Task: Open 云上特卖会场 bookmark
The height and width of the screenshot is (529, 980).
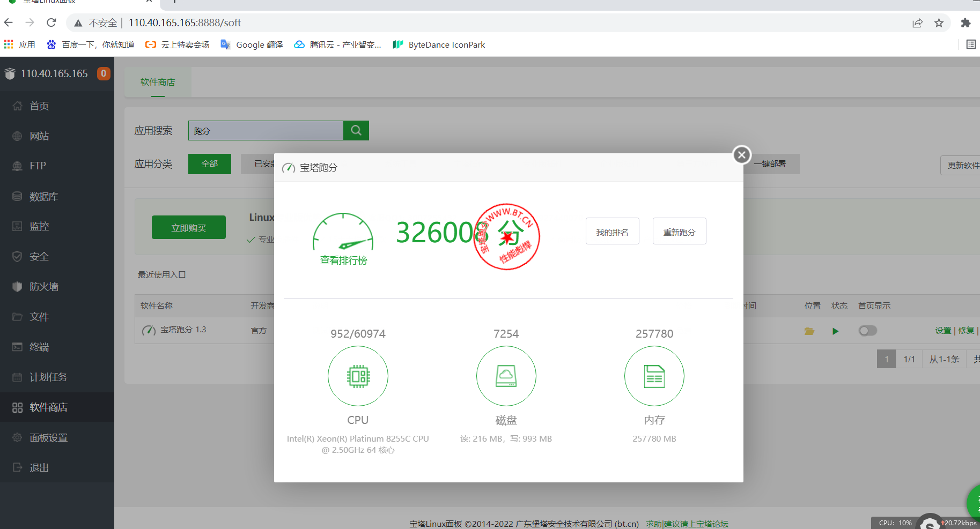Action: [178, 44]
